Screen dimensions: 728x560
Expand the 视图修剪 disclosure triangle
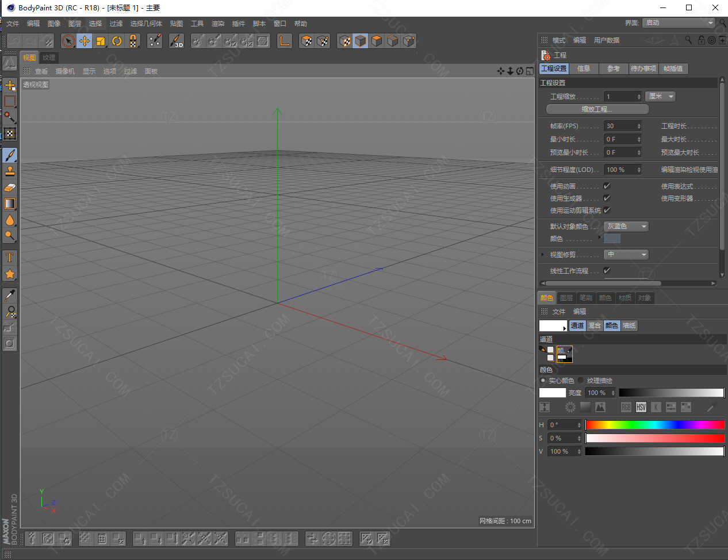coord(543,254)
